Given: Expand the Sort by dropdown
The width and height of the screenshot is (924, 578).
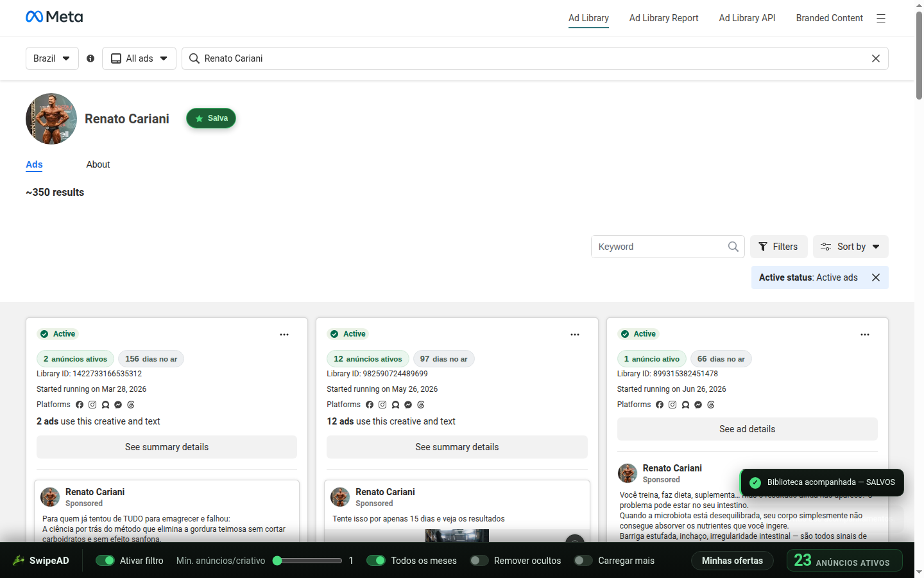Looking at the screenshot, I should pyautogui.click(x=851, y=247).
